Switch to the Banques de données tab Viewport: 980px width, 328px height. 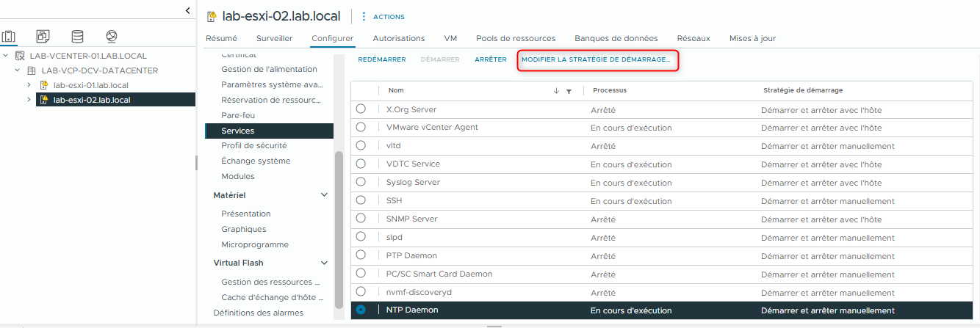click(616, 38)
